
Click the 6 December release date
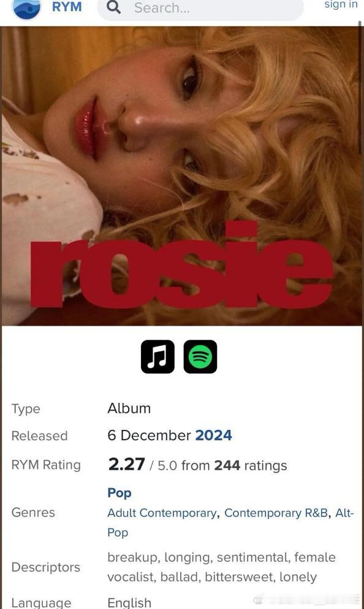click(x=150, y=435)
